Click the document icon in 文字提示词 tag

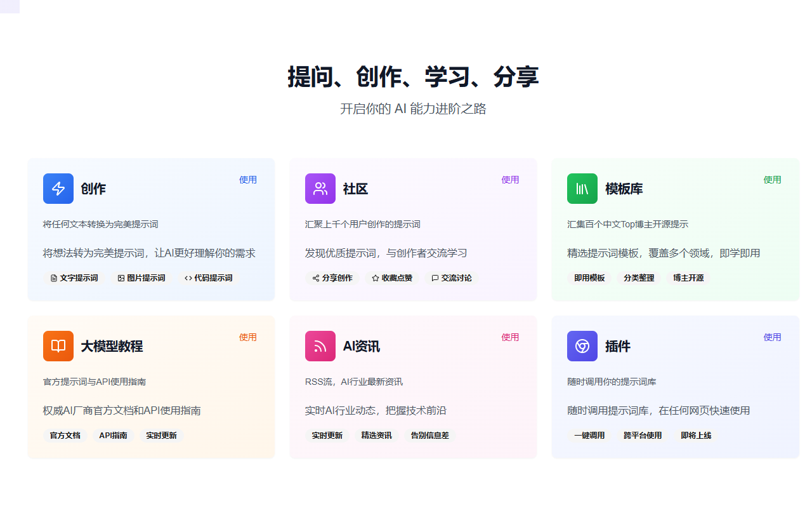pos(53,277)
